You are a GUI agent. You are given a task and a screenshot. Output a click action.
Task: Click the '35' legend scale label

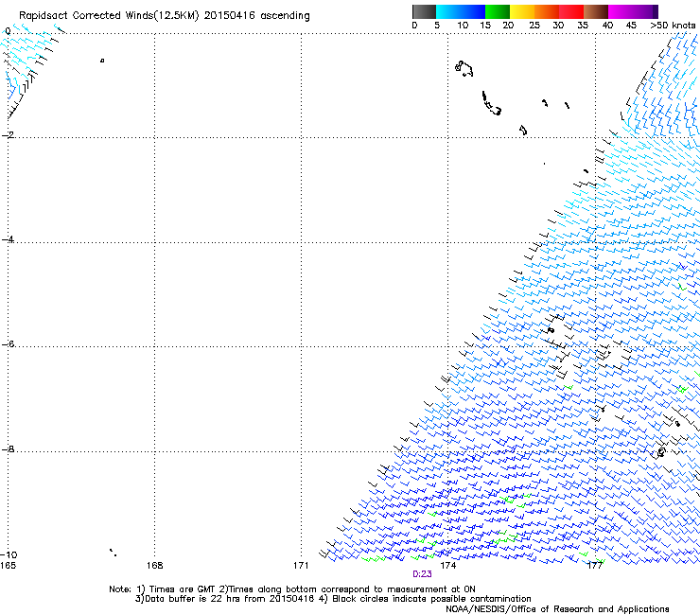pos(583,26)
